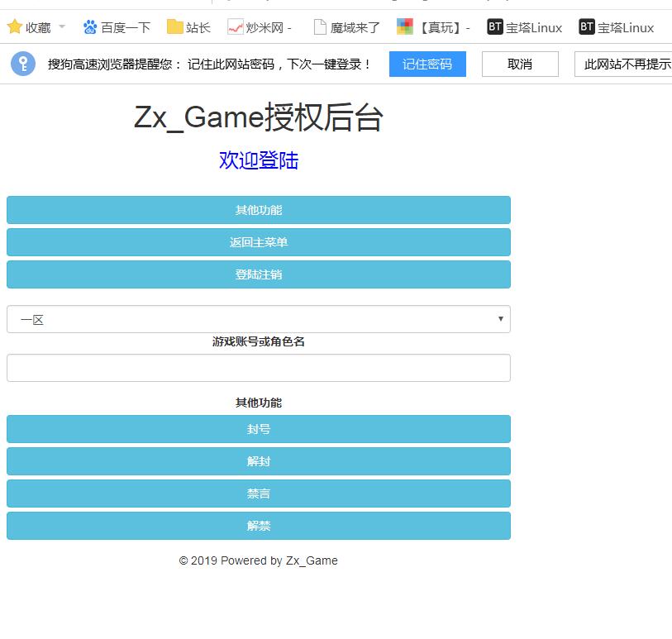Open the 站长 bookmark folder
The width and height of the screenshot is (672, 639).
(188, 27)
